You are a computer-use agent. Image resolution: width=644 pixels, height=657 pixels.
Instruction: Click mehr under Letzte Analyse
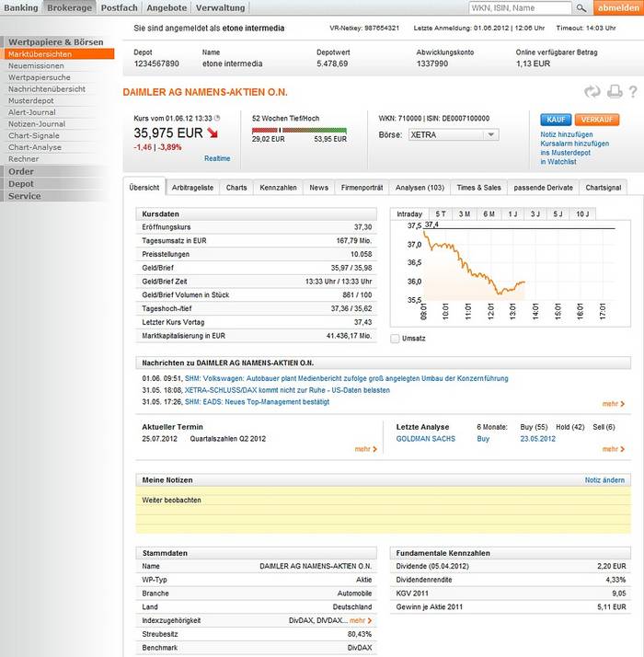pyautogui.click(x=614, y=449)
